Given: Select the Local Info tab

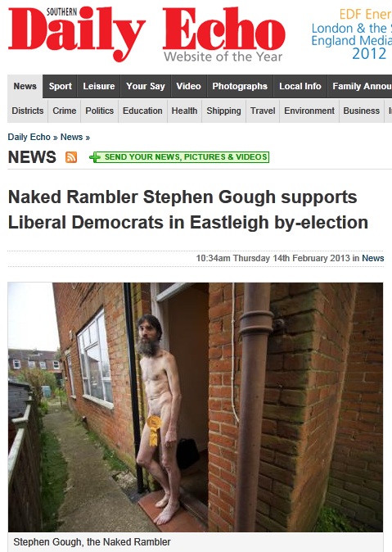Looking at the screenshot, I should click(300, 86).
